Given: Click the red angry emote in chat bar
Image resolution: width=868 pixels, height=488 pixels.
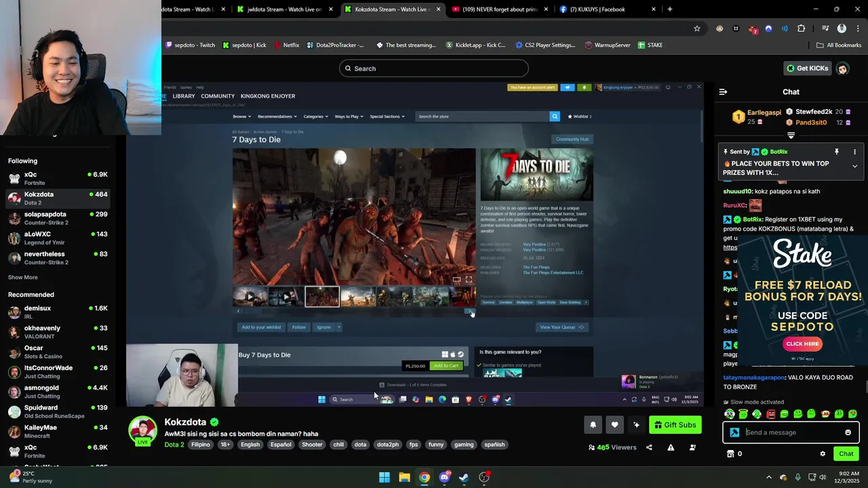Looking at the screenshot, I should 770,414.
